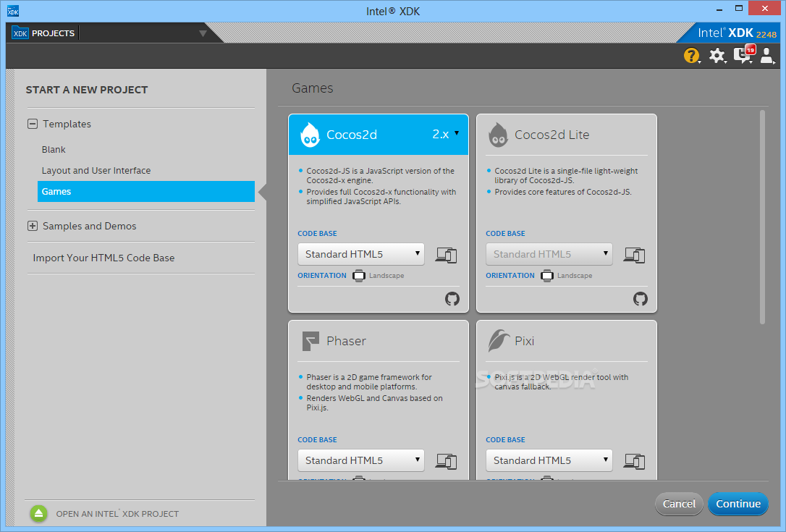Select the Phaser template card title
The height and width of the screenshot is (532, 786).
point(347,341)
